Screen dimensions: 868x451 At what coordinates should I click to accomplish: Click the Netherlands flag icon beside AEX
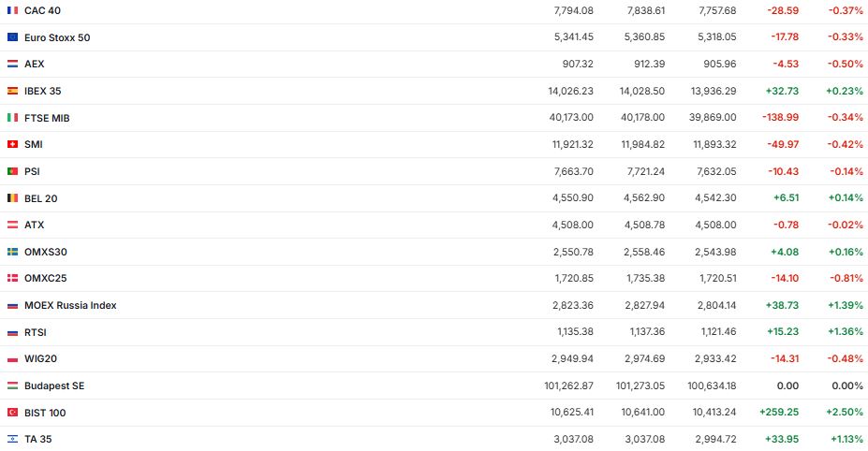tap(12, 65)
